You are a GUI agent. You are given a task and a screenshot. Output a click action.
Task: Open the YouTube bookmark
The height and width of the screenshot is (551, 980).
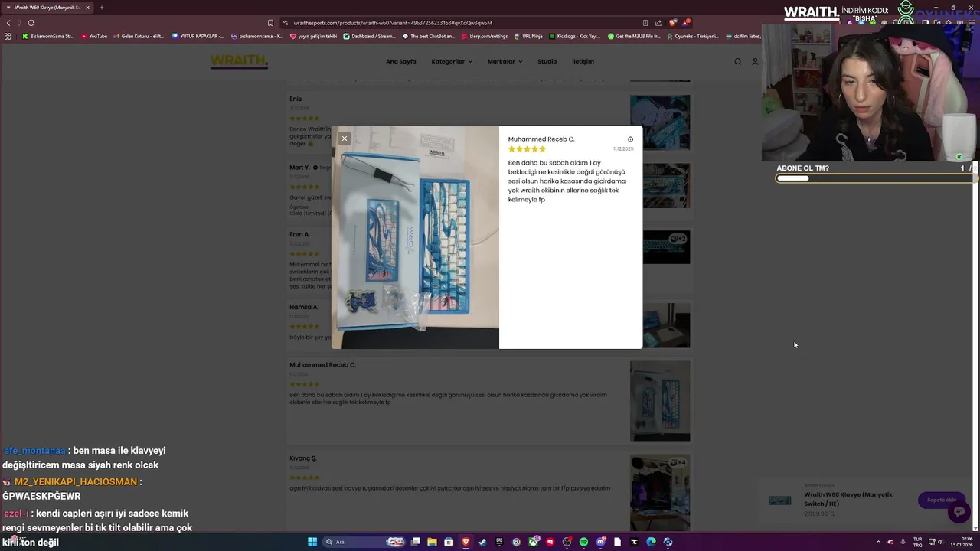point(94,36)
